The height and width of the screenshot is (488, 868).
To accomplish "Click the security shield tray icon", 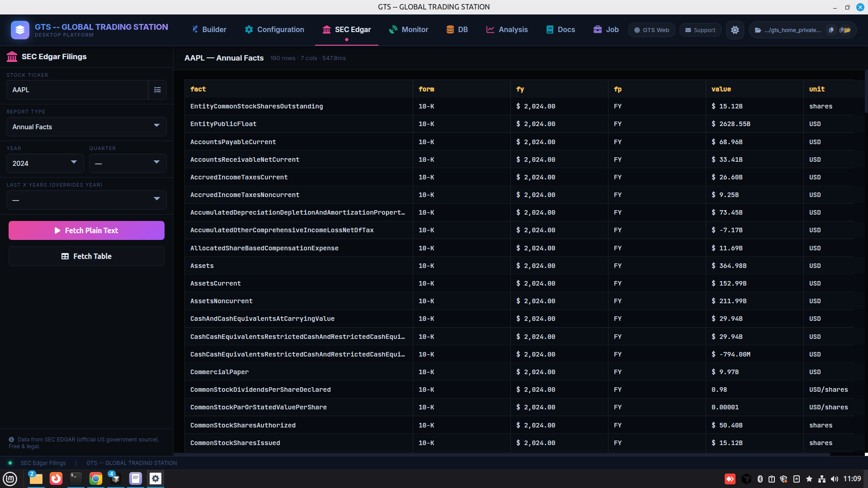I will point(783,479).
